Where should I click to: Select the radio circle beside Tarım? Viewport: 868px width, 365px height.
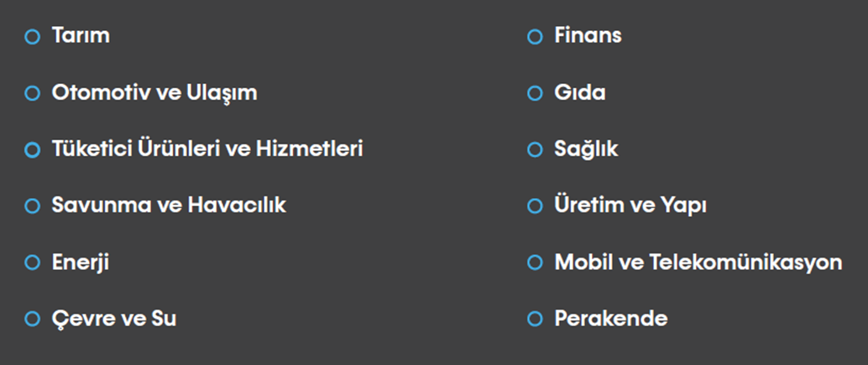click(33, 37)
